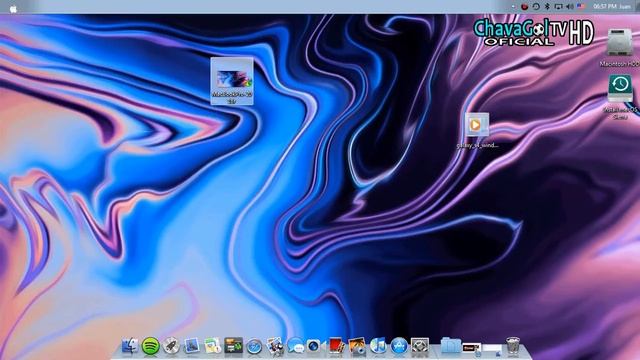Open the US flag input menu
640x360 pixels.
click(581, 7)
